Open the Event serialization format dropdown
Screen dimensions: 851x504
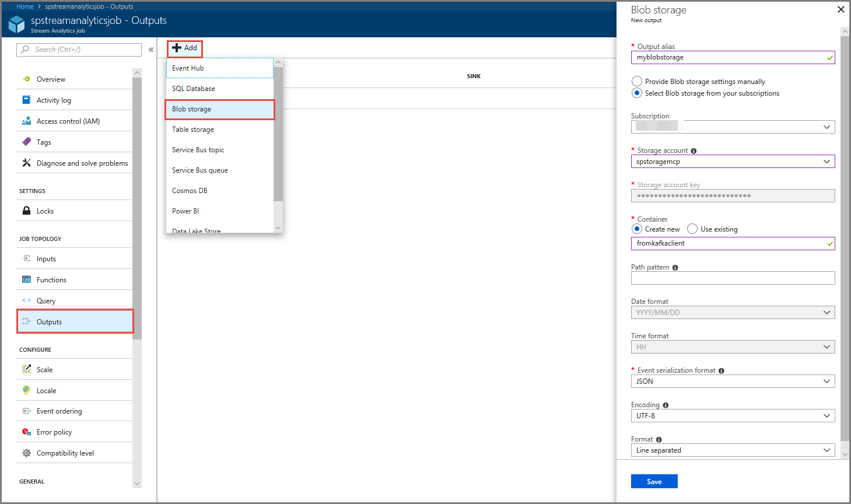[733, 381]
